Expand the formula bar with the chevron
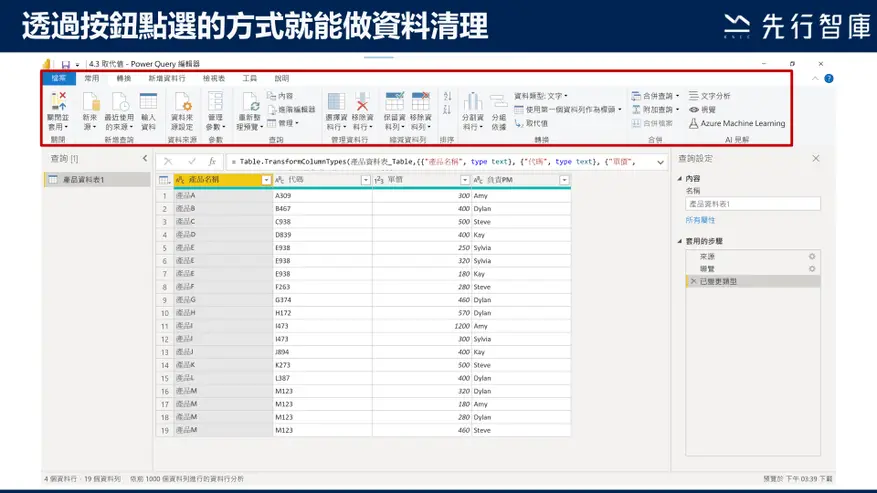This screenshot has width=877, height=493. click(661, 162)
